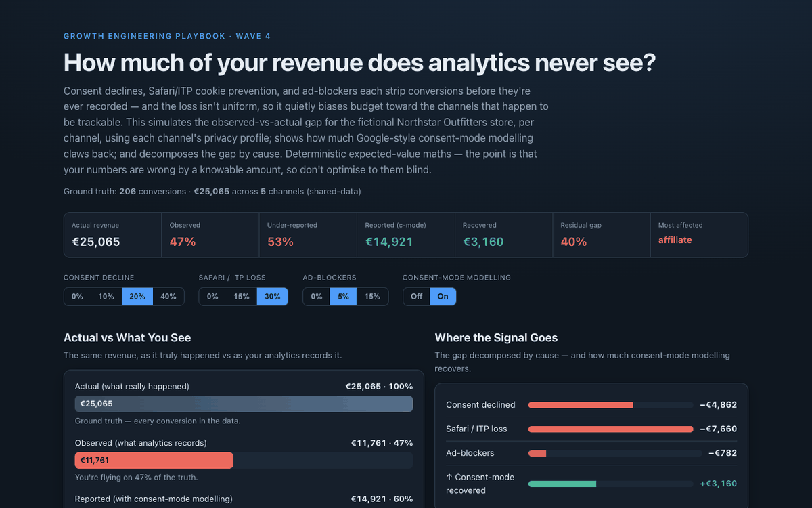Select 30% Safari / ITP loss
This screenshot has height=508, width=812.
[273, 297]
